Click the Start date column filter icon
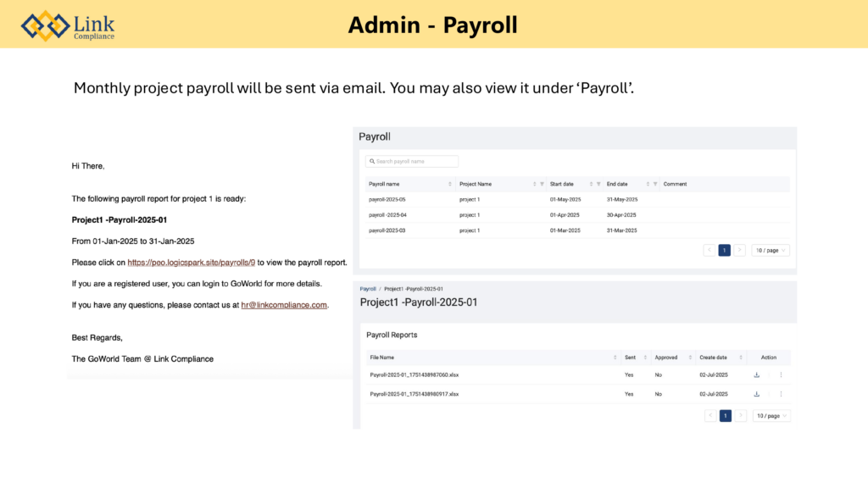The height and width of the screenshot is (488, 868). (598, 184)
